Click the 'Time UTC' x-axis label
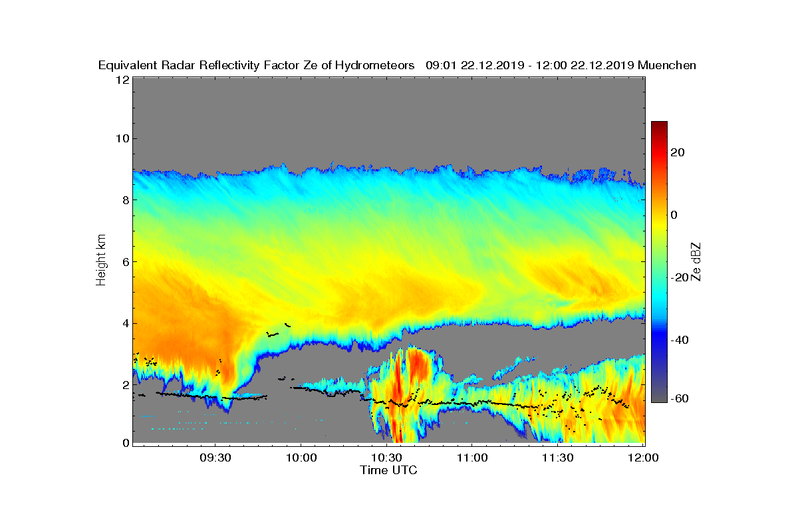The image size is (798, 532). coord(389,470)
